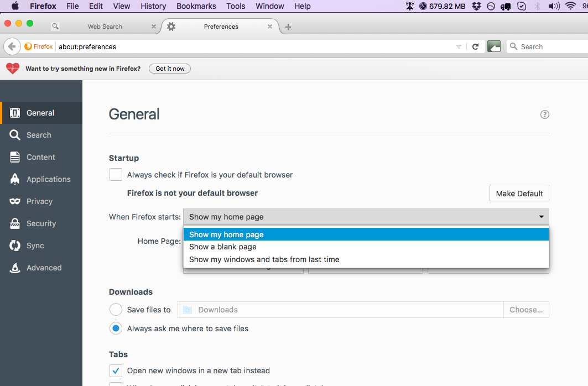The width and height of the screenshot is (588, 386).
Task: Click in the about:preferences address field
Action: pos(255,47)
